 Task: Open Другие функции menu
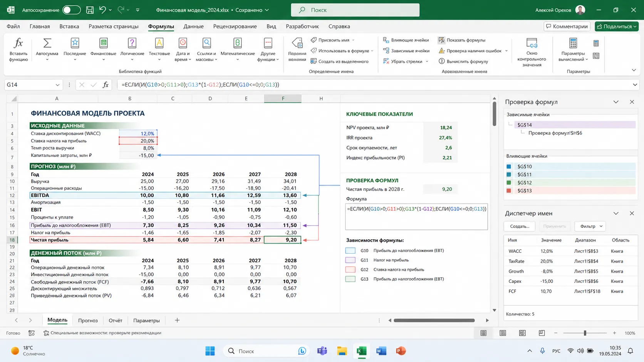click(268, 49)
